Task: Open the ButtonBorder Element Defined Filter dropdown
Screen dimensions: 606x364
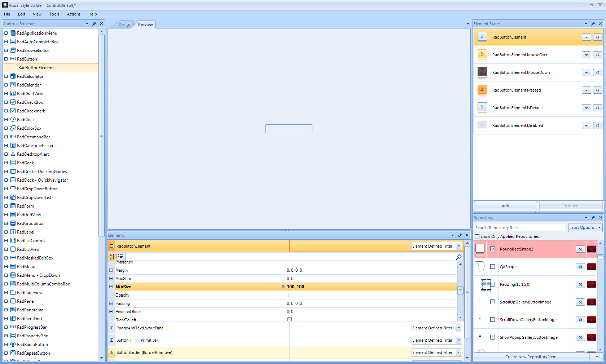Action: pyautogui.click(x=459, y=352)
